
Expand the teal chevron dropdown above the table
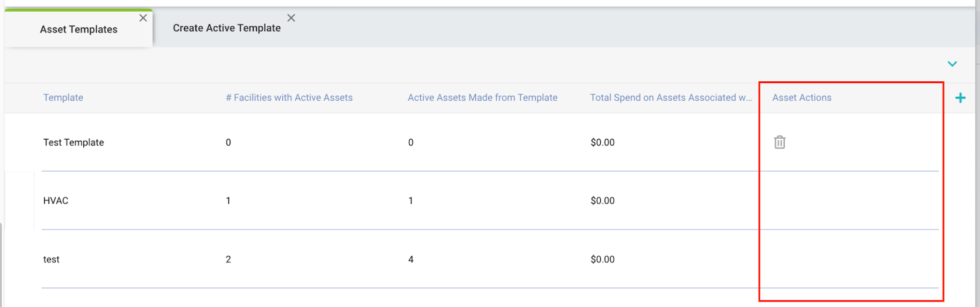pyautogui.click(x=952, y=64)
